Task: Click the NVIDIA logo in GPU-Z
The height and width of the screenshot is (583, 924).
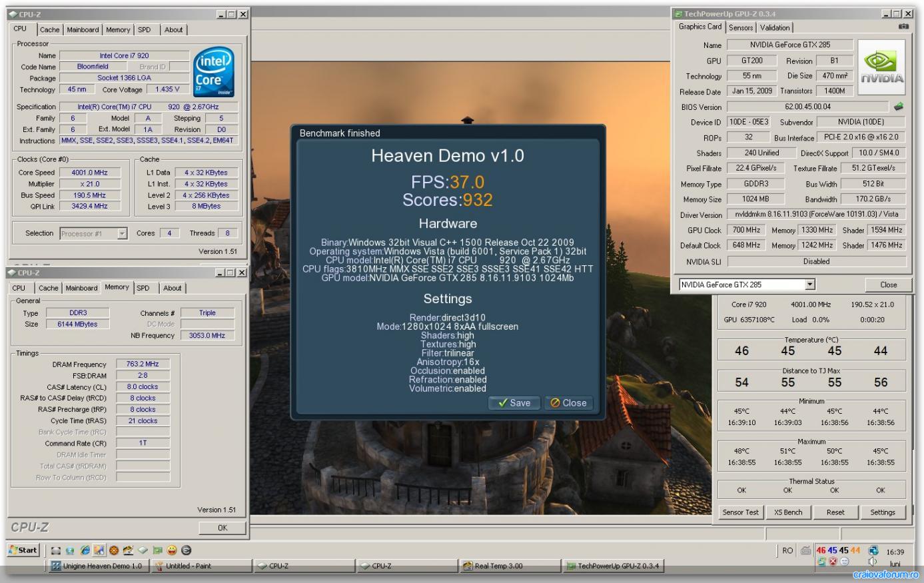Action: pyautogui.click(x=881, y=67)
